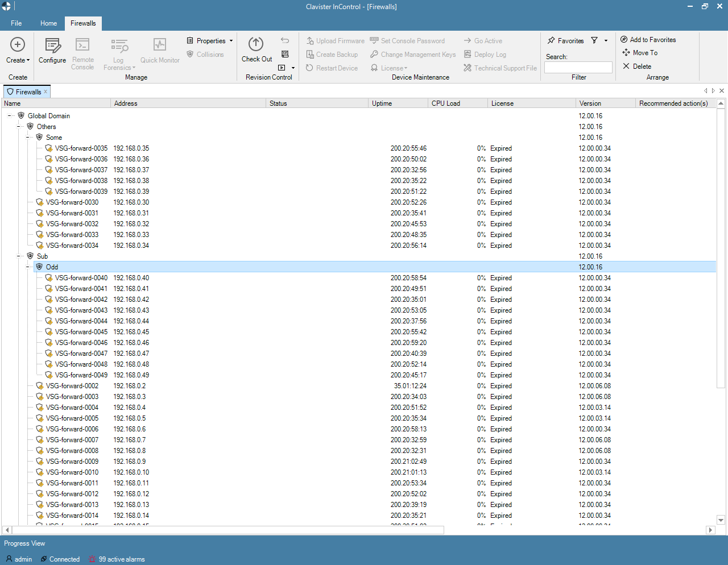The height and width of the screenshot is (565, 728).
Task: Select firewall VSG-forward-0010
Action: pos(72,472)
